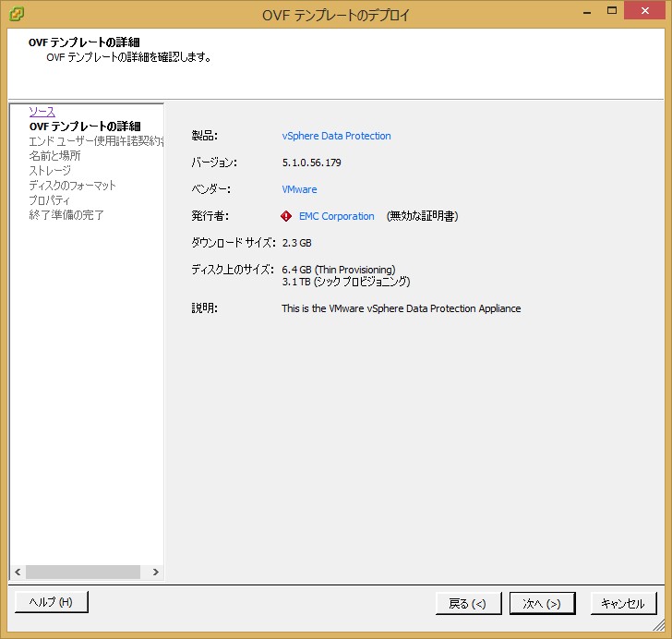
Task: Close the OVF テンプレートのデプロイ window
Action: tap(644, 11)
